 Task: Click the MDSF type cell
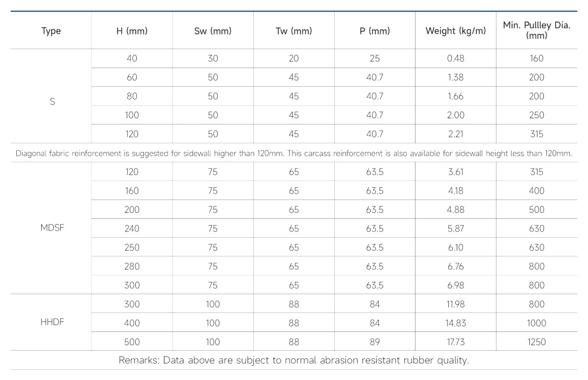point(52,228)
